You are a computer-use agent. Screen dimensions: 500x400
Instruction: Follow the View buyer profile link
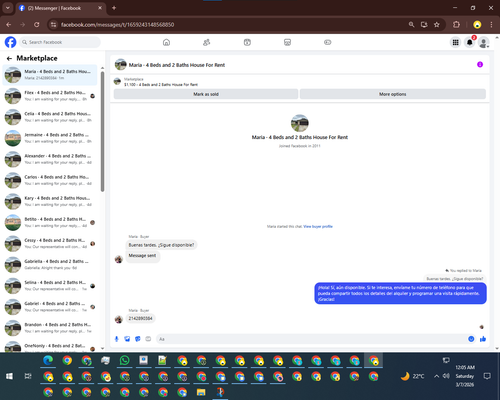point(318,227)
